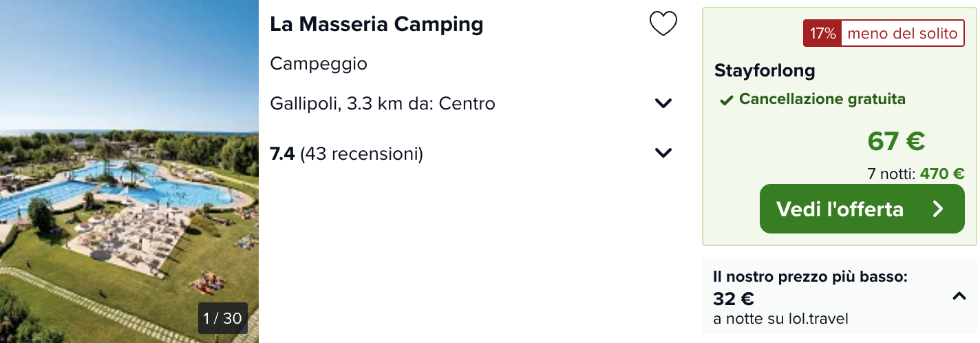This screenshot has height=343, width=980.
Task: Open the La Masseria Camping title
Action: point(376,24)
